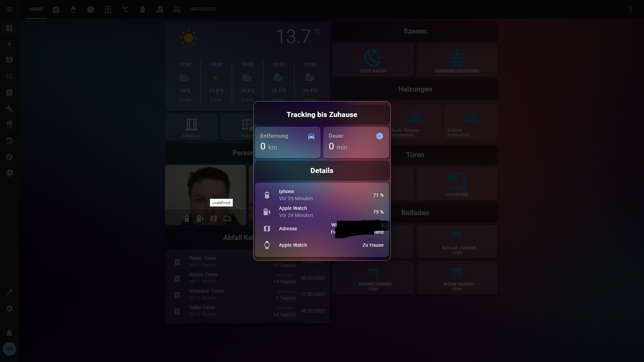Open the camera view tab
This screenshot has height=362, width=644.
click(x=56, y=9)
